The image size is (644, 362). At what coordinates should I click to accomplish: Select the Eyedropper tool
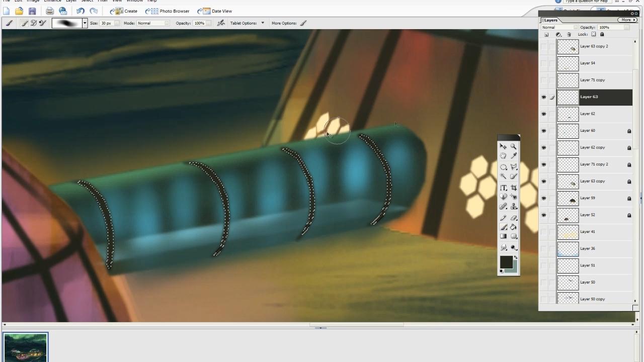pyautogui.click(x=513, y=156)
